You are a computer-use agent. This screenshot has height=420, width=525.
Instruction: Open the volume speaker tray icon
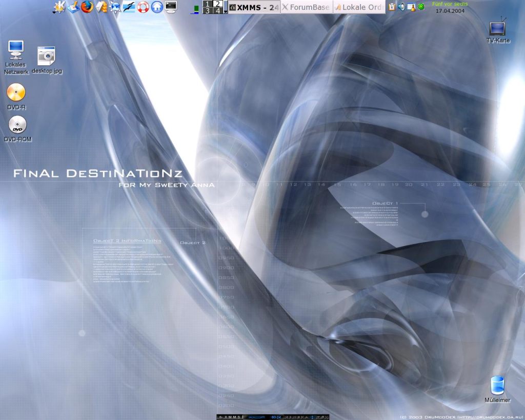point(401,7)
